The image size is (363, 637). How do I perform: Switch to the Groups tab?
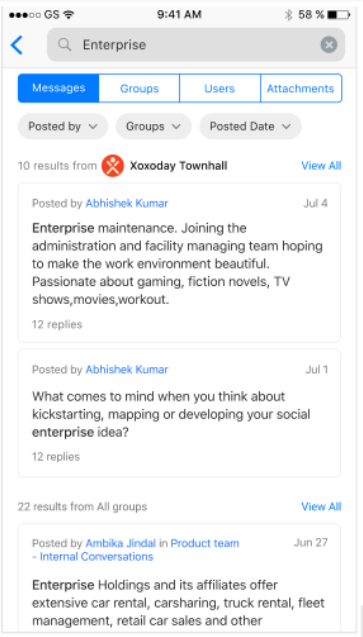coord(139,88)
